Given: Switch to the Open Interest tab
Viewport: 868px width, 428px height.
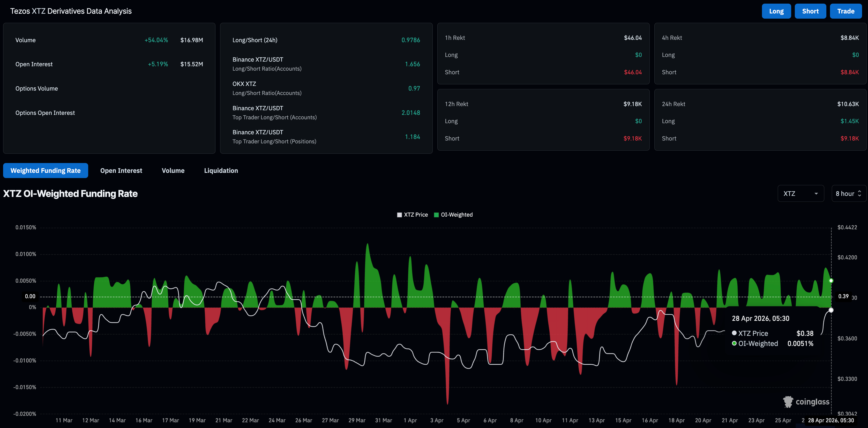Looking at the screenshot, I should point(121,171).
